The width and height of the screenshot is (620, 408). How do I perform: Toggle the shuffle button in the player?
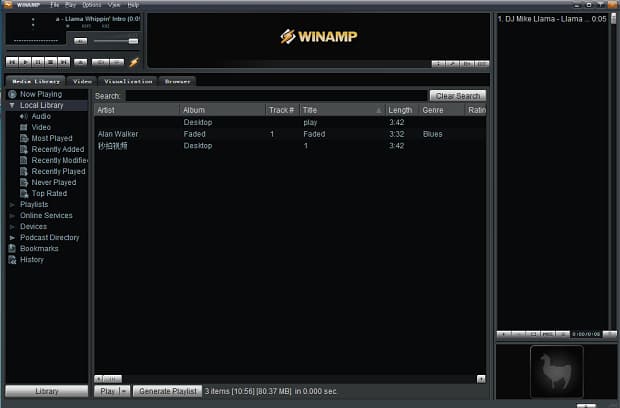click(100, 62)
